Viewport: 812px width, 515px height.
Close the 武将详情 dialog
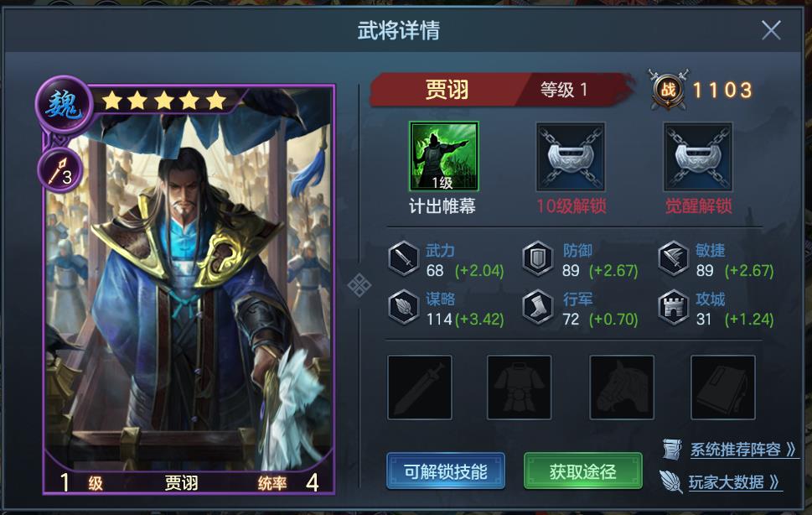[x=771, y=30]
